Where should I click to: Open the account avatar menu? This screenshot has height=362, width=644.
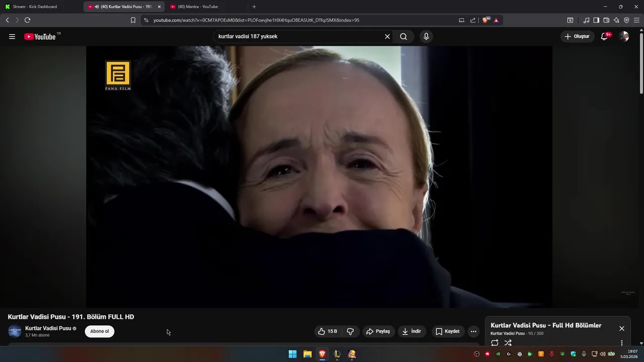point(624,36)
